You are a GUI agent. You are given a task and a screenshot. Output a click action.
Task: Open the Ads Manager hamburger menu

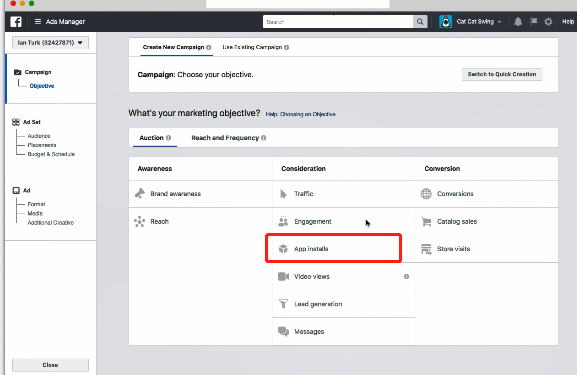coord(38,22)
